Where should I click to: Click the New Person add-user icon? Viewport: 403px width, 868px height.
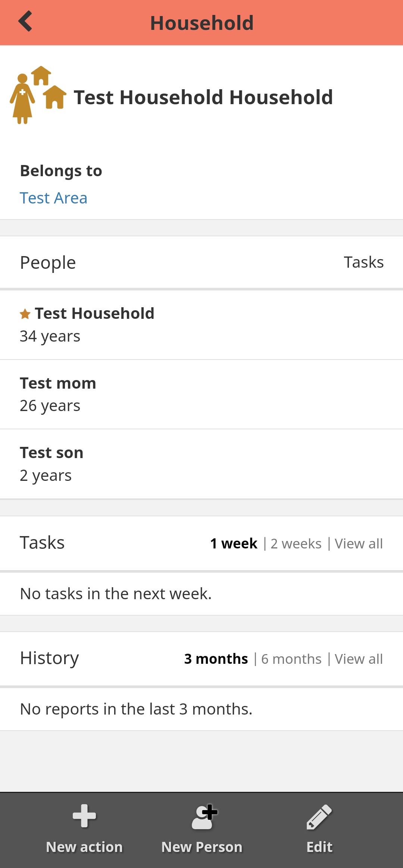coord(204,817)
